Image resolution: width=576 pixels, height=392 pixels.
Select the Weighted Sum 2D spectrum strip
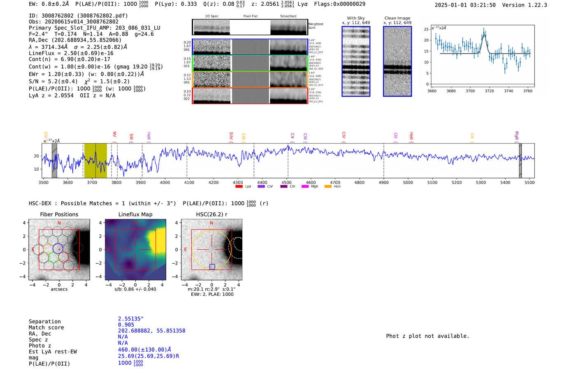[x=250, y=27]
